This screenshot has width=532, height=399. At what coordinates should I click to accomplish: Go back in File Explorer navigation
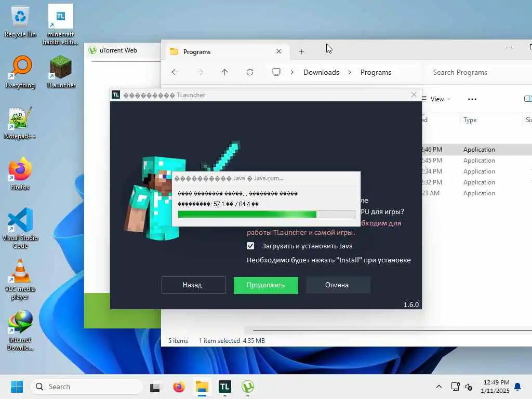pos(175,72)
